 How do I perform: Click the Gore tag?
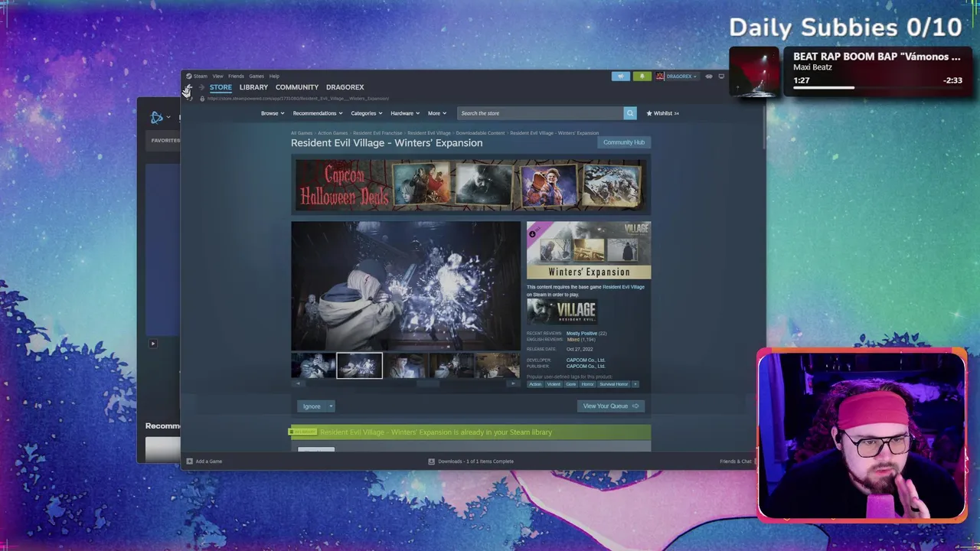[571, 384]
